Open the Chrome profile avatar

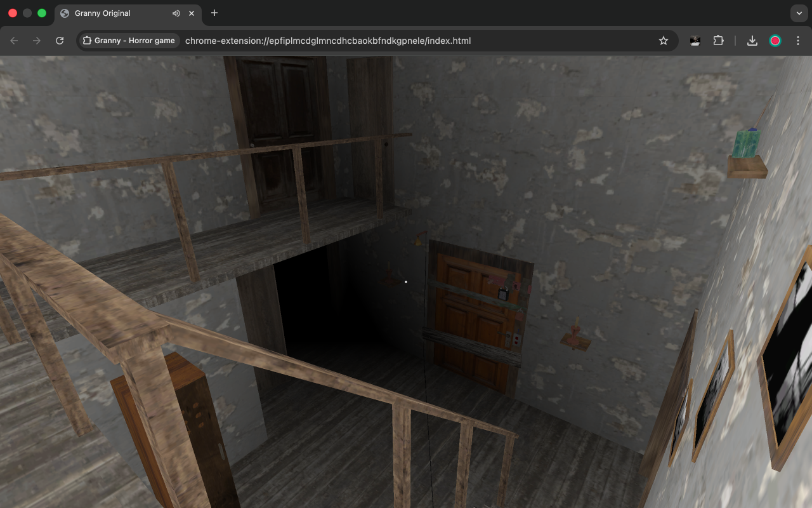point(775,41)
